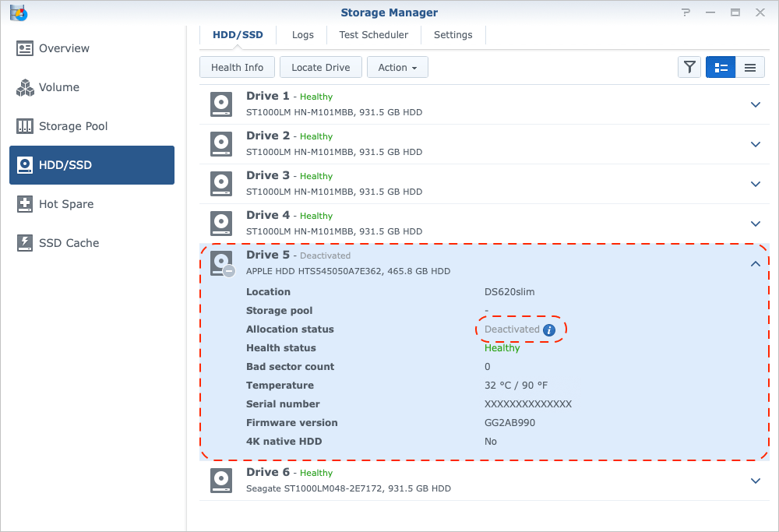Click the Drive 5 deactivated disk icon
Viewport: 779px width, 532px height.
(221, 263)
